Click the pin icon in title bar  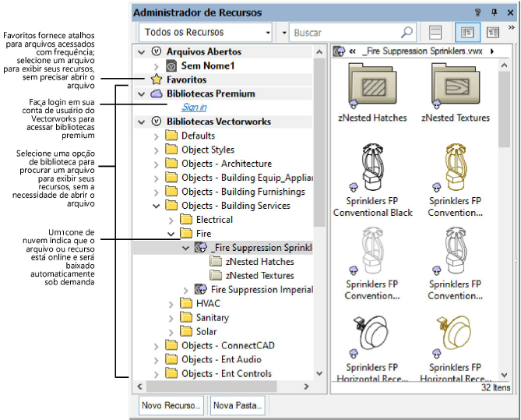pos(494,12)
